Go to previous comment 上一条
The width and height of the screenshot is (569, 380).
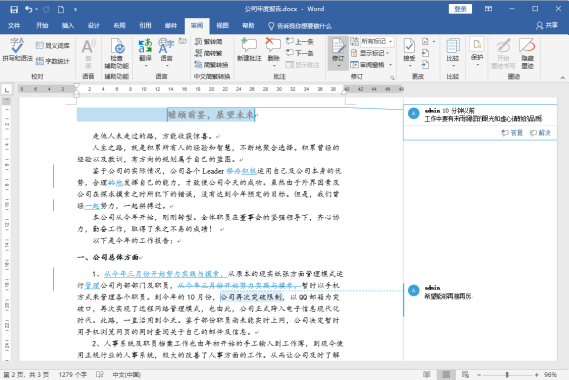[299, 42]
